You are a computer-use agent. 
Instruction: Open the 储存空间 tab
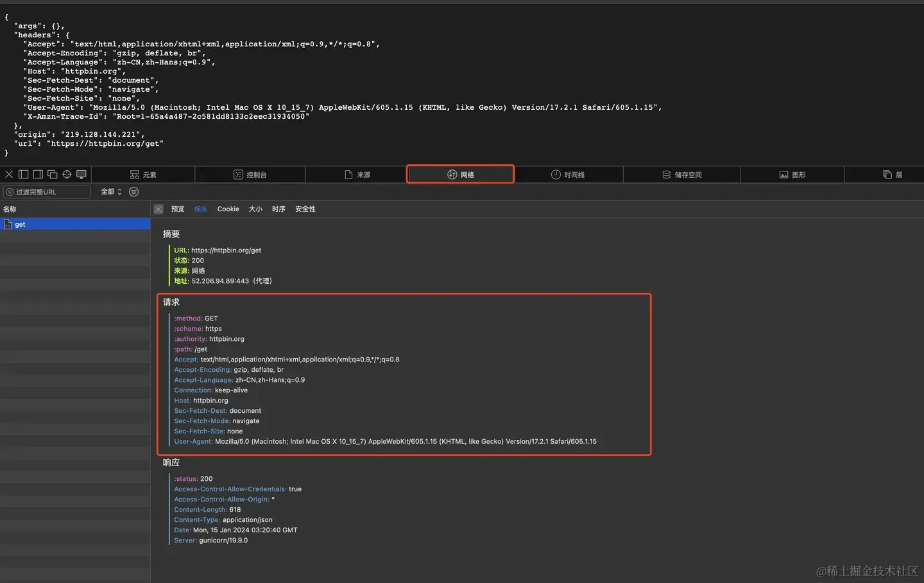[x=682, y=175]
